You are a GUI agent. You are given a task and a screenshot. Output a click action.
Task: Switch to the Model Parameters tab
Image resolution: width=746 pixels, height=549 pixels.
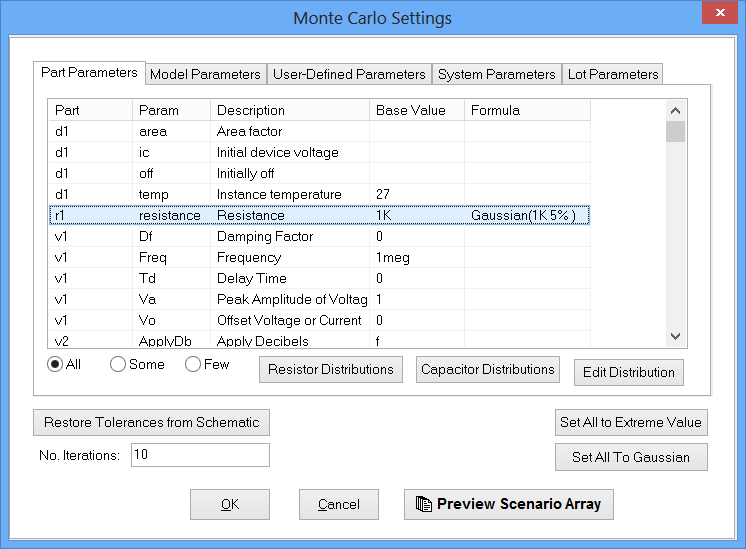206,74
